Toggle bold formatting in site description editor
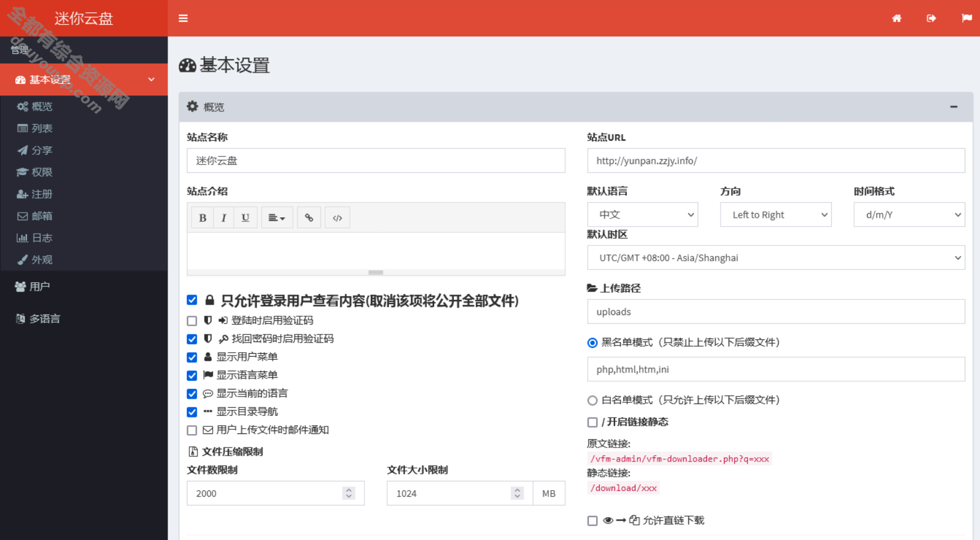Image resolution: width=980 pixels, height=540 pixels. pyautogui.click(x=203, y=218)
